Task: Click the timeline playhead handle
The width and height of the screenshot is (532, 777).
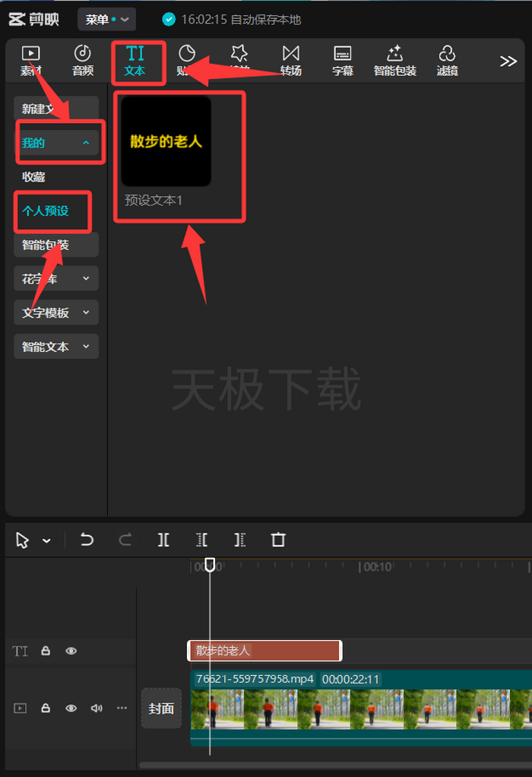Action: (210, 564)
